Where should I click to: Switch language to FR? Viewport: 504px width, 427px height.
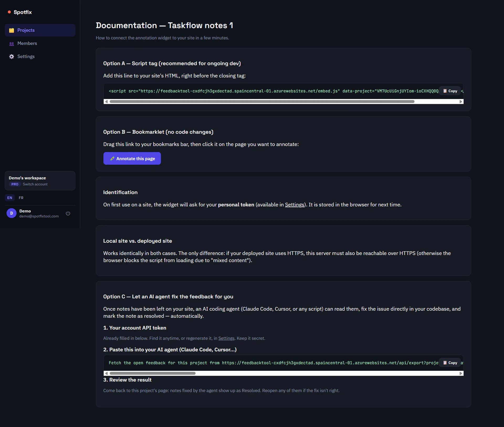(x=21, y=198)
